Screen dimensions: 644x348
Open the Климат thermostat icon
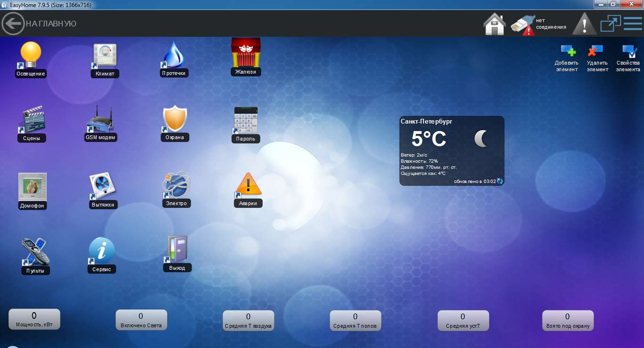(105, 57)
